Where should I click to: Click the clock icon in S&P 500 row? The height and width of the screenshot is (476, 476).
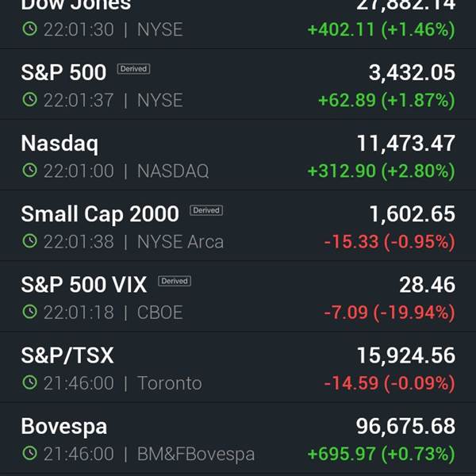pyautogui.click(x=30, y=100)
